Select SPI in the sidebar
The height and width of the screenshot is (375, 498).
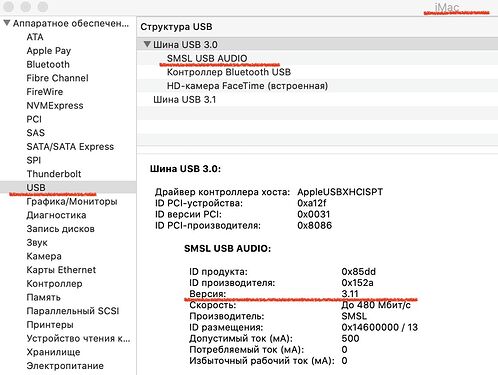[34, 160]
